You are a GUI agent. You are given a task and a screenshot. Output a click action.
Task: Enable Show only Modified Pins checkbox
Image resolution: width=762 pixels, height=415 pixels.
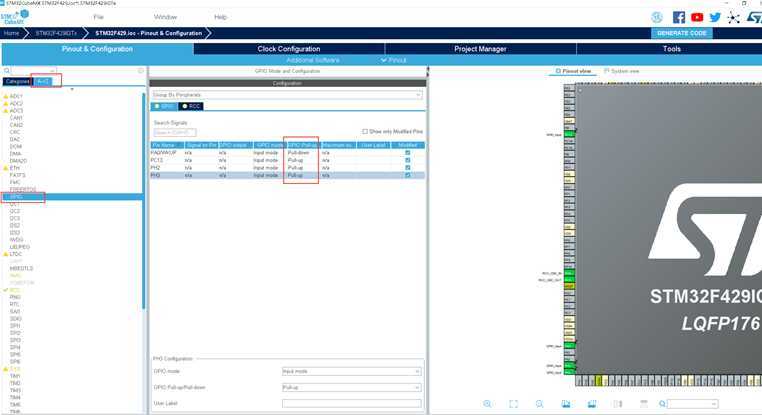pos(365,131)
